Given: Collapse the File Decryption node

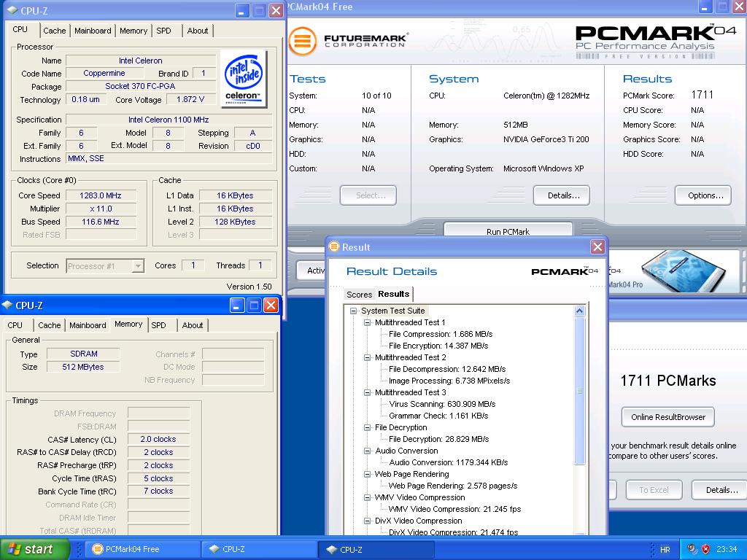Looking at the screenshot, I should click(x=368, y=427).
